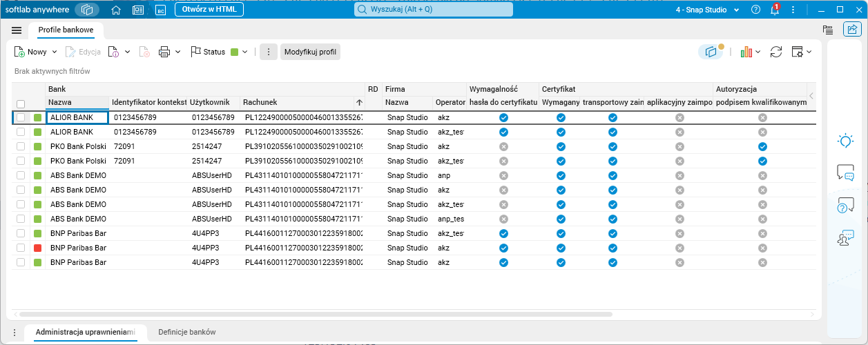Open the 4 - Snap Studio company dropdown
868x345 pixels.
click(707, 10)
